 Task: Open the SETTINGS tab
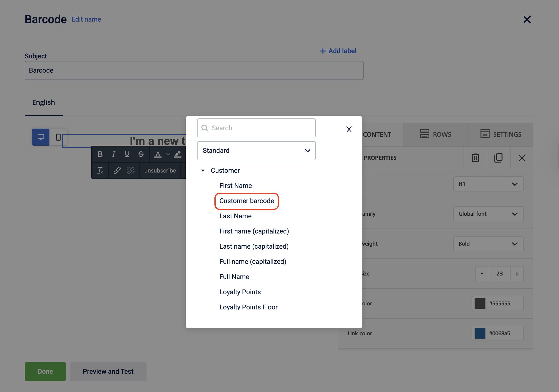(501, 134)
